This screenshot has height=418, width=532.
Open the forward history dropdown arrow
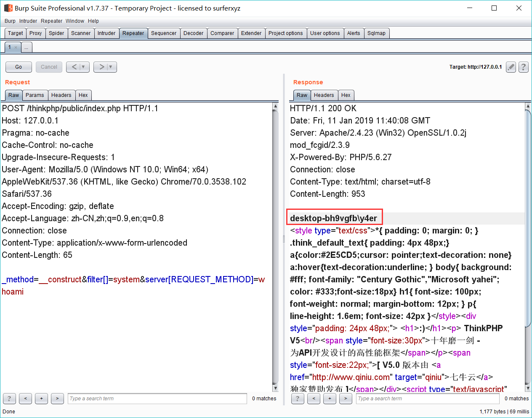tap(111, 67)
